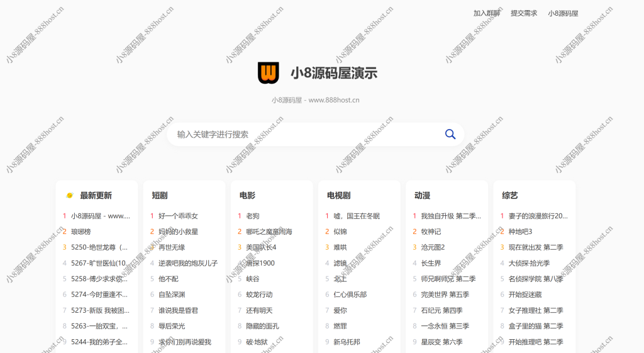This screenshot has width=644, height=353.
Task: Open anime 长生界
Action: pyautogui.click(x=431, y=263)
